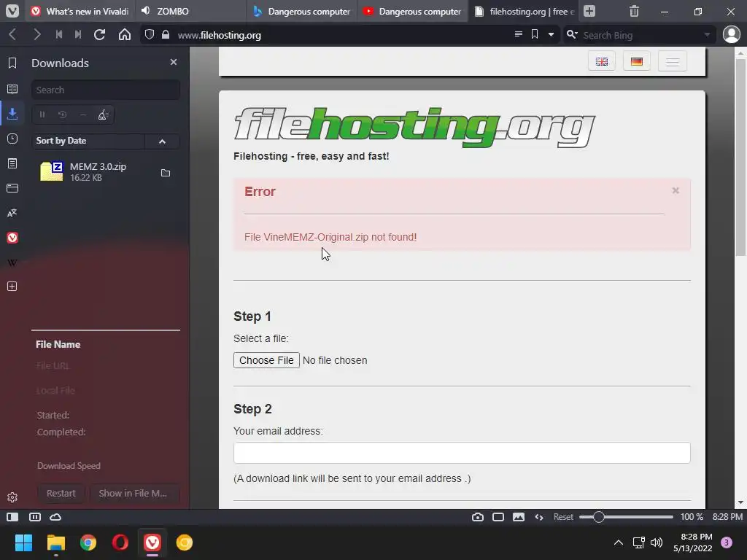Dismiss the Error alert

click(x=676, y=190)
